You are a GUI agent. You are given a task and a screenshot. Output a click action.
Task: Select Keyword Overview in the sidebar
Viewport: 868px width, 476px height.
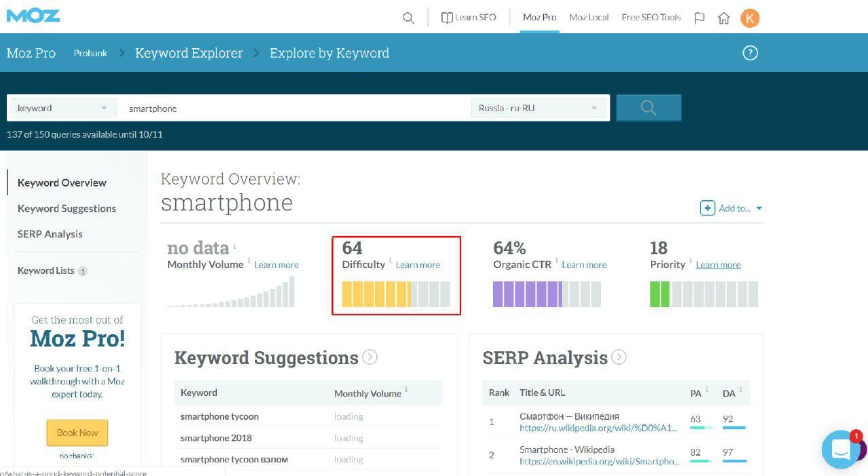[62, 183]
